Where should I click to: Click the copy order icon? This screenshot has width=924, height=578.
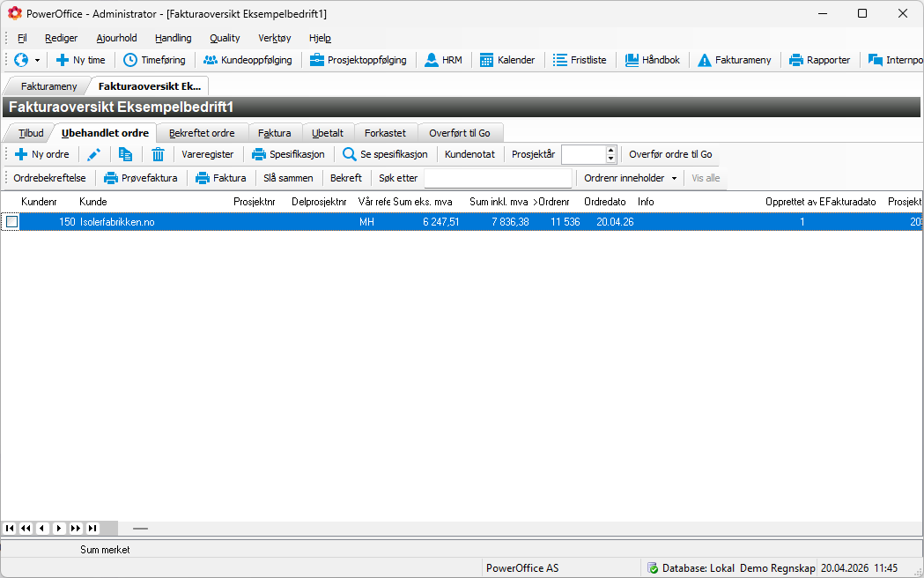tap(126, 154)
